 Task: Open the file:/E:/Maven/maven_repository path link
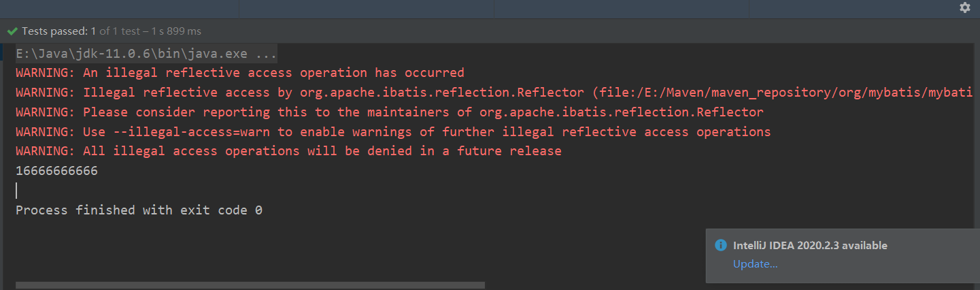788,93
